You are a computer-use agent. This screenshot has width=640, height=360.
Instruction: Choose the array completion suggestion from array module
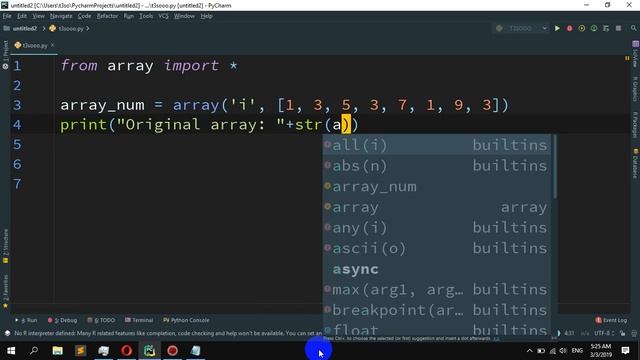coord(437,207)
